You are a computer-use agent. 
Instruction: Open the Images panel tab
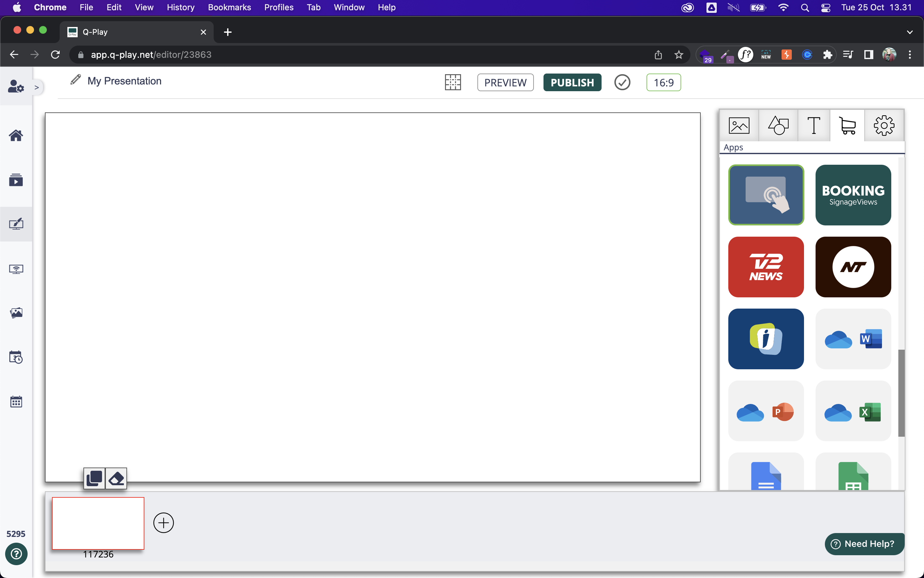pos(739,125)
